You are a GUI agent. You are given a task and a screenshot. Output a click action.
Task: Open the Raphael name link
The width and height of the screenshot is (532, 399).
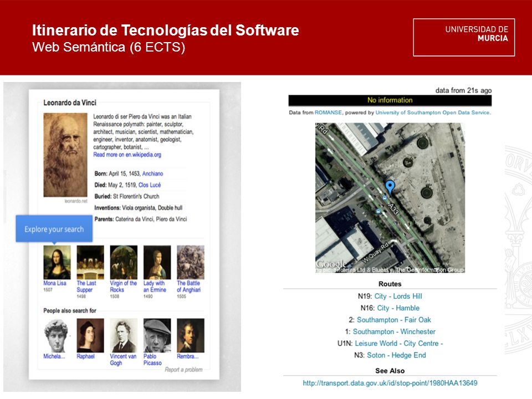point(85,356)
